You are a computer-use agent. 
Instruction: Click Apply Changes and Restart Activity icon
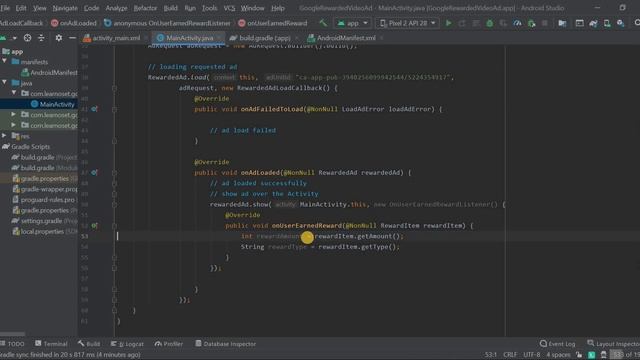(x=462, y=23)
